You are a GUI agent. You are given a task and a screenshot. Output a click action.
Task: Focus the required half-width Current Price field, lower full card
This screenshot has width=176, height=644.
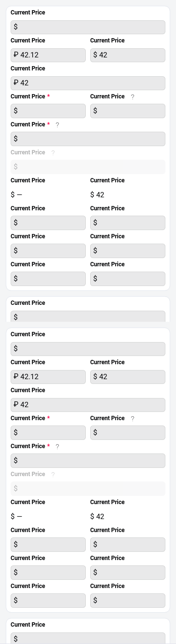click(x=48, y=433)
